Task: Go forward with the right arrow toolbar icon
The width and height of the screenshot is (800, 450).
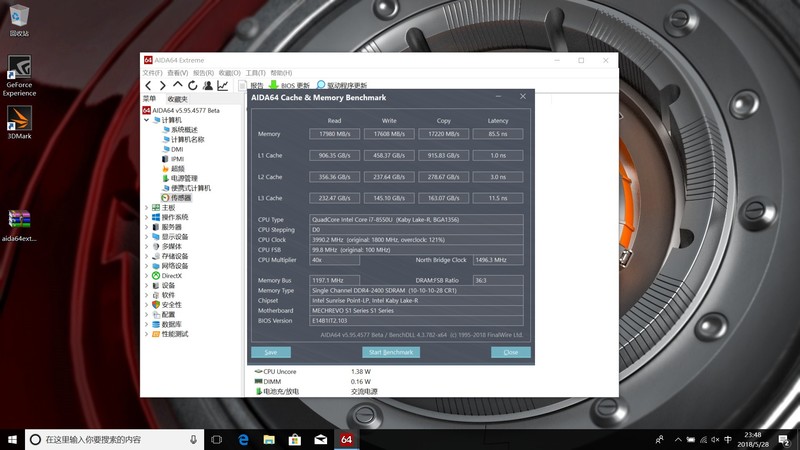Action: [x=162, y=85]
